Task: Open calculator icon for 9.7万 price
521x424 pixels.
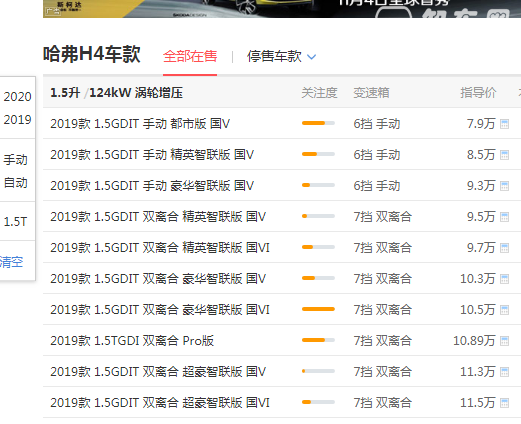Action: coord(504,248)
